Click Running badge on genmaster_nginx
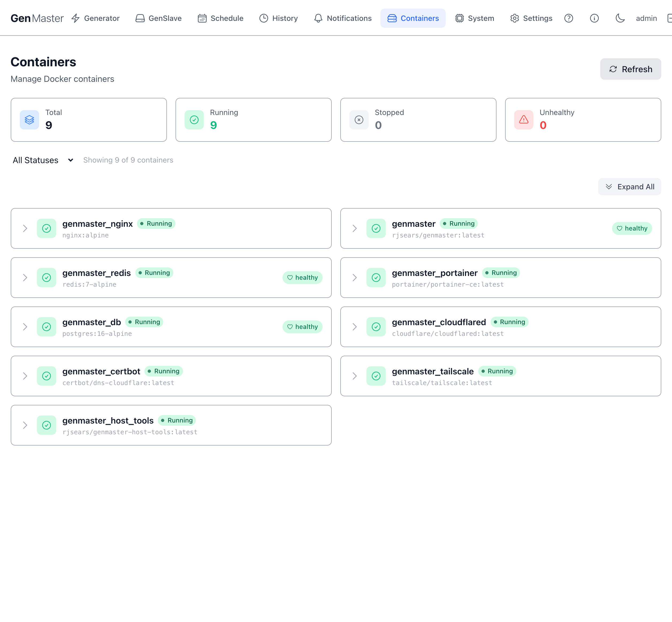 point(156,224)
